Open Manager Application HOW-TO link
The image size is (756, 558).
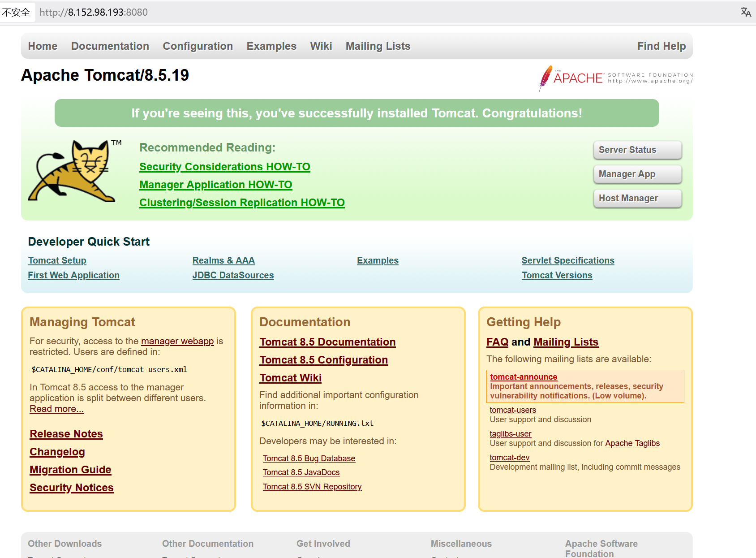click(x=215, y=185)
